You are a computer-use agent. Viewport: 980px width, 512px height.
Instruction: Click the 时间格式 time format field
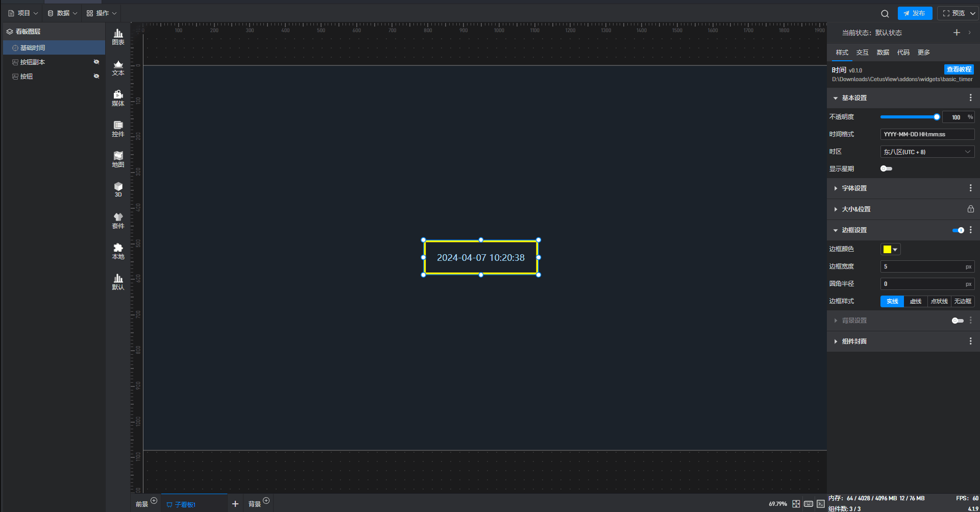tap(927, 134)
